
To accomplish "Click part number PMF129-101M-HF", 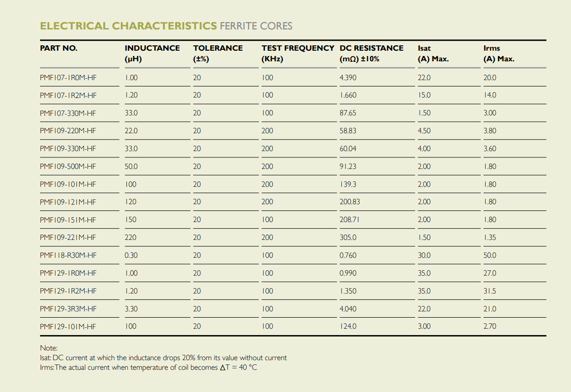I will (x=68, y=326).
